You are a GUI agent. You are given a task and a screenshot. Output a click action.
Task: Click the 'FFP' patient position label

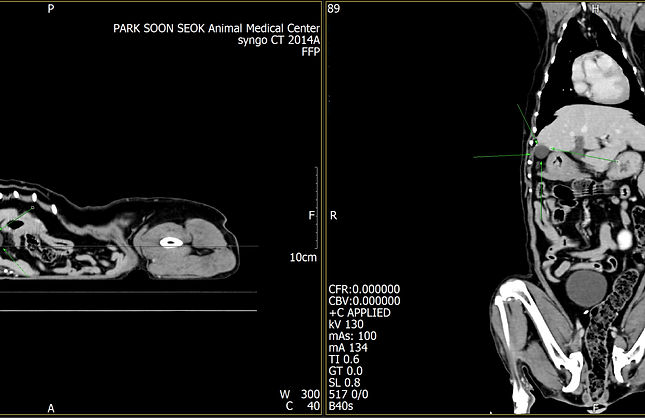[x=311, y=52]
